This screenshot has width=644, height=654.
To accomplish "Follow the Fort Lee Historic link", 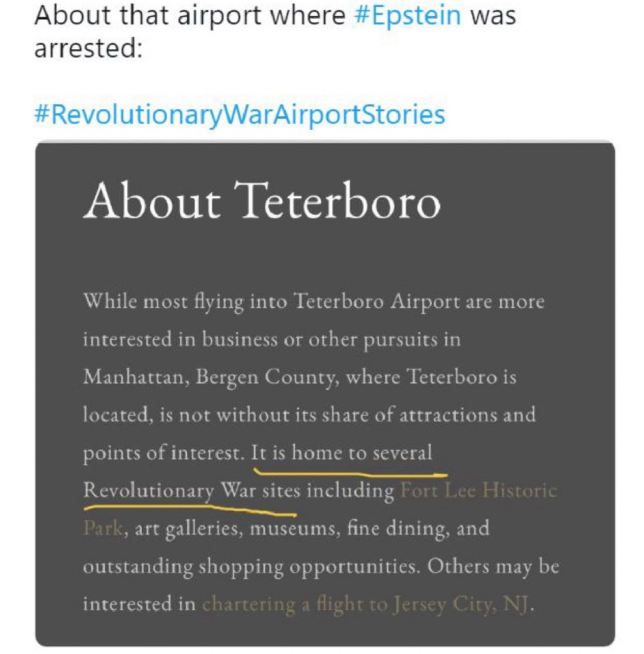I will (478, 491).
